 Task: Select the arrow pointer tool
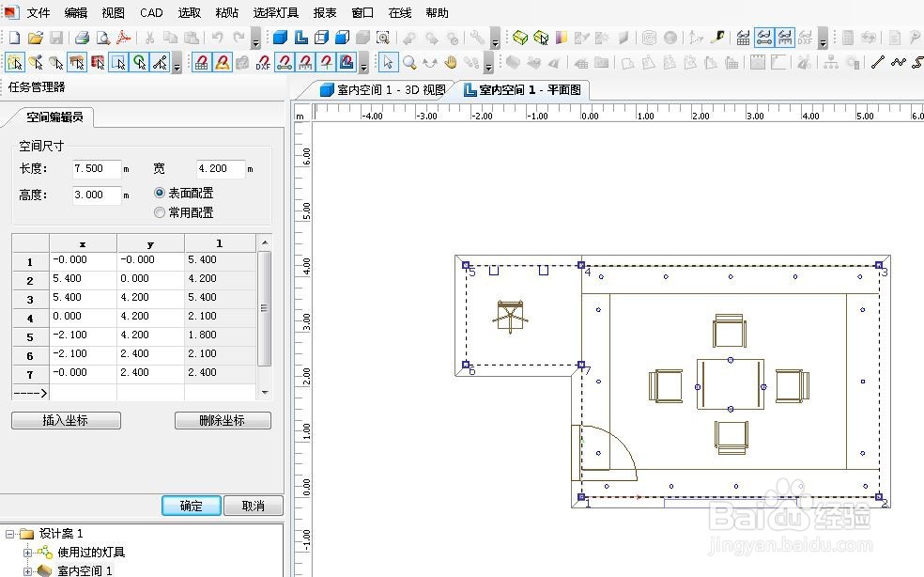pos(388,62)
